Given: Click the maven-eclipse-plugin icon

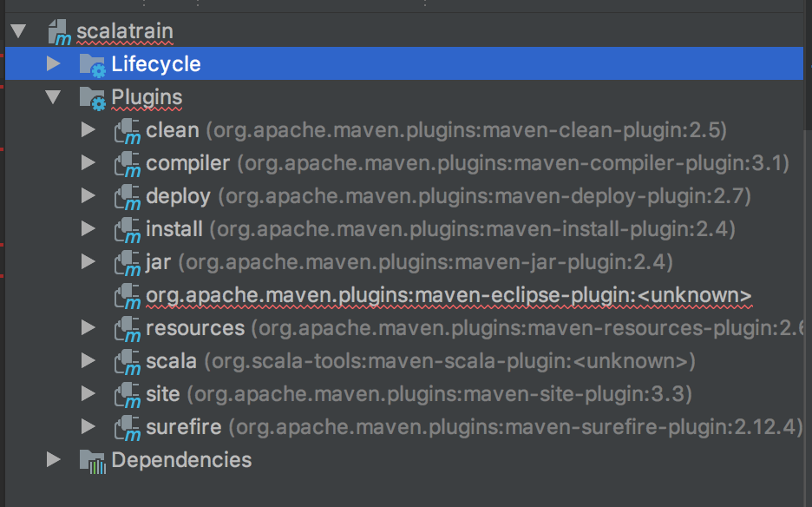Looking at the screenshot, I should 127,296.
